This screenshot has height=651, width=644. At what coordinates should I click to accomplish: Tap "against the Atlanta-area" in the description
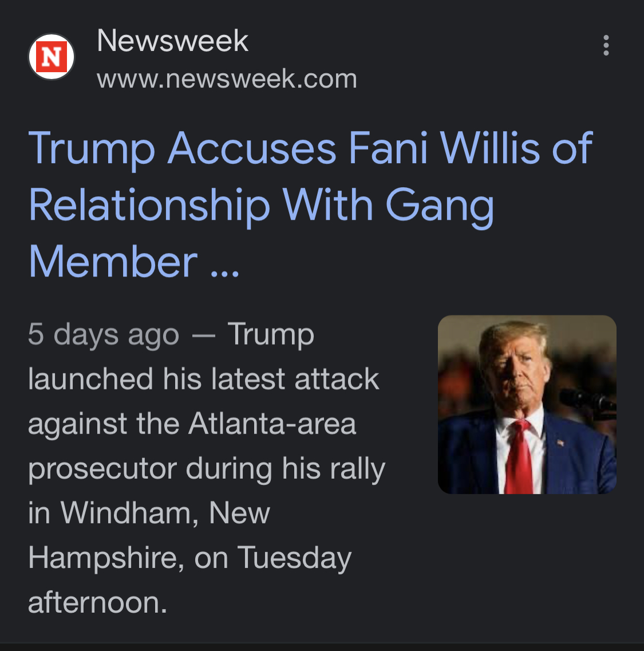coord(192,424)
